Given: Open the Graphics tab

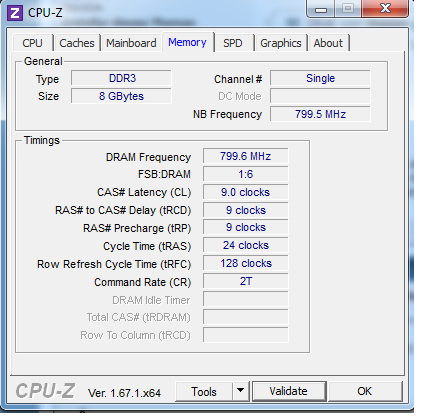Looking at the screenshot, I should coord(281,43).
